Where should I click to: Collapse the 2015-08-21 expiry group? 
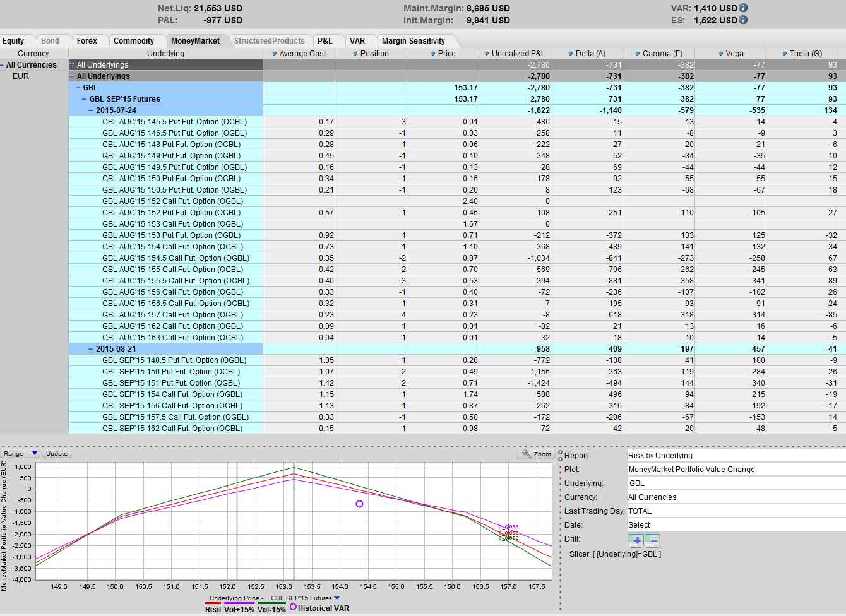coord(91,349)
